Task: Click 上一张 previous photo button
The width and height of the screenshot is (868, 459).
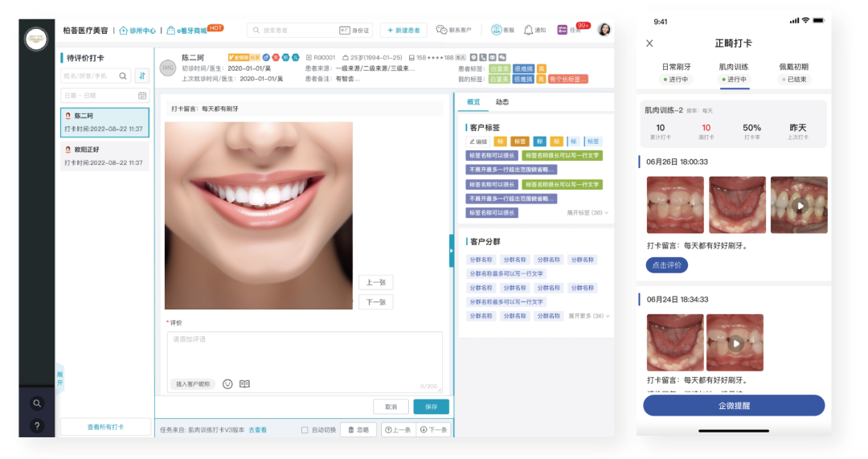Action: click(x=376, y=282)
